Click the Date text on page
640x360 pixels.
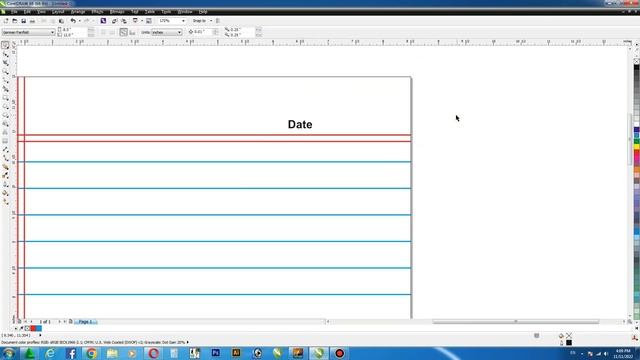click(x=300, y=124)
